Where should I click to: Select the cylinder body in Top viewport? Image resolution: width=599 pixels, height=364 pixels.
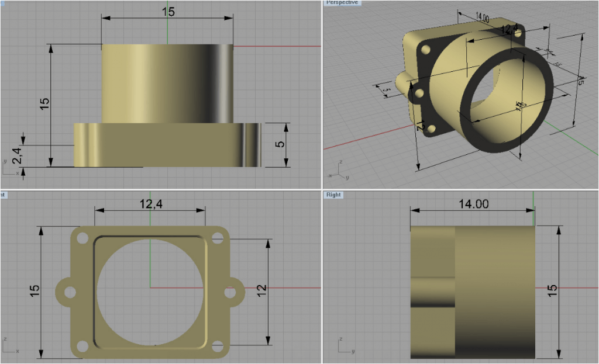pyautogui.click(x=167, y=84)
